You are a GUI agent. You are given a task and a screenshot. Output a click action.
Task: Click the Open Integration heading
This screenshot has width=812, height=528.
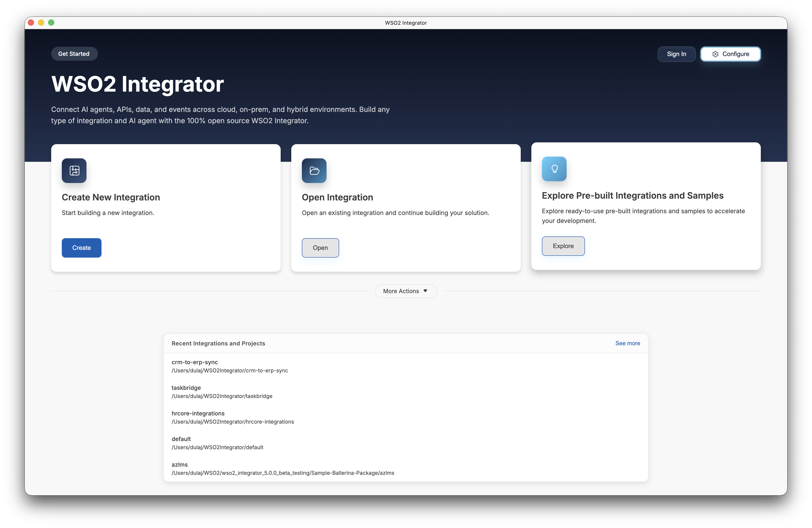tap(337, 197)
